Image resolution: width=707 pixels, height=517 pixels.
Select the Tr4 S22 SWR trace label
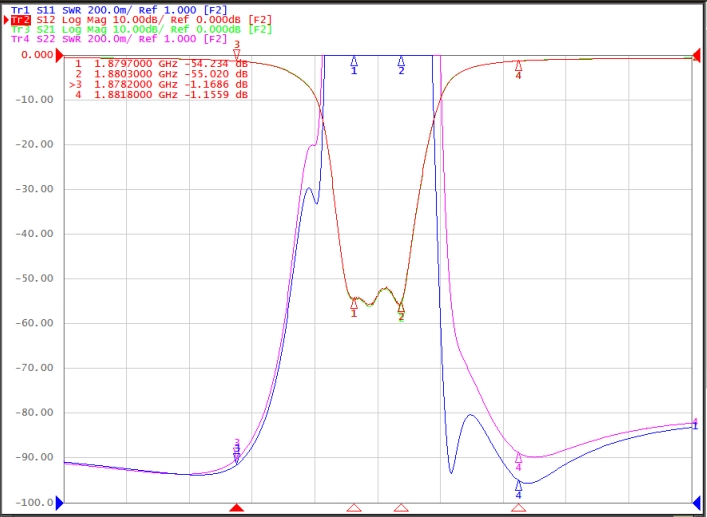(119, 39)
